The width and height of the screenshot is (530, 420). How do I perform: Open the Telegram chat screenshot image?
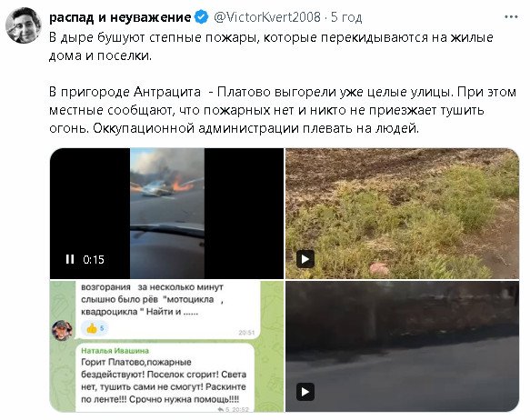tap(166, 346)
